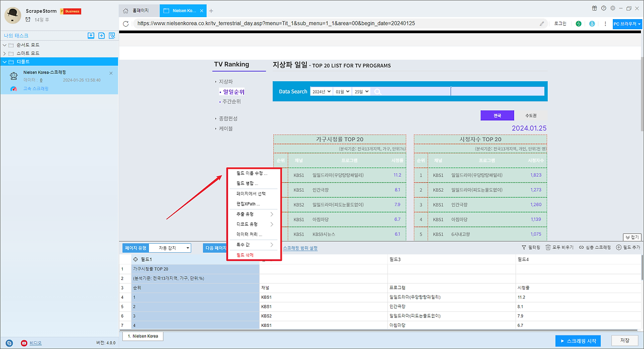This screenshot has height=349, width=644.
Task: Choose 페이지에서 선택 menu entry
Action: [253, 193]
